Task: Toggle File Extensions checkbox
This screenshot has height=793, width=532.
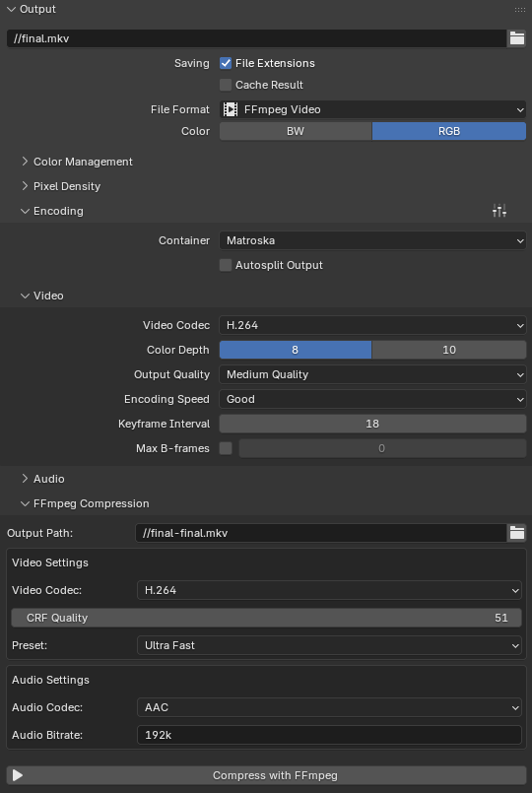Action: pyautogui.click(x=226, y=63)
